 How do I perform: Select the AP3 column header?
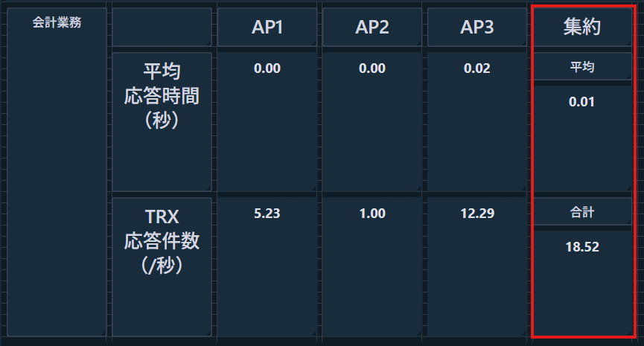[477, 28]
